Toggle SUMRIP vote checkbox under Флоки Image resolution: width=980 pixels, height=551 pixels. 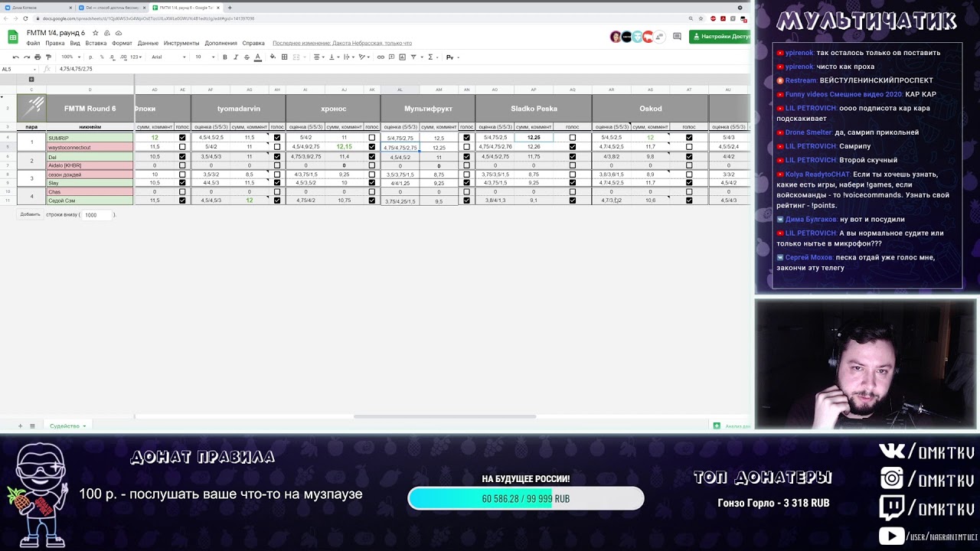pyautogui.click(x=182, y=138)
